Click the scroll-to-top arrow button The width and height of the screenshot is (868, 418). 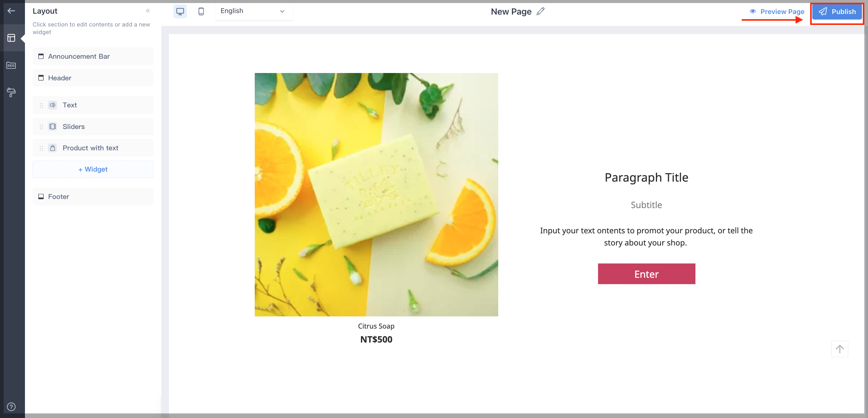tap(839, 349)
